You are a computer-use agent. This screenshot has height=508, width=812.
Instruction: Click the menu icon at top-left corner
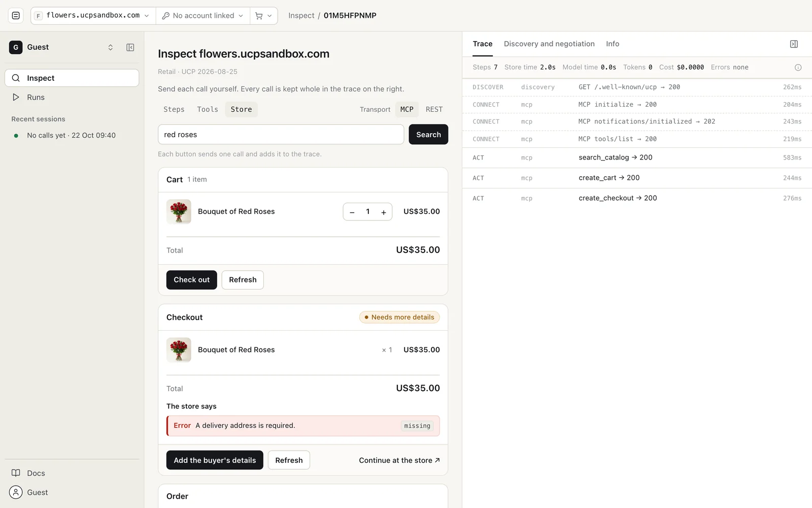(16, 16)
